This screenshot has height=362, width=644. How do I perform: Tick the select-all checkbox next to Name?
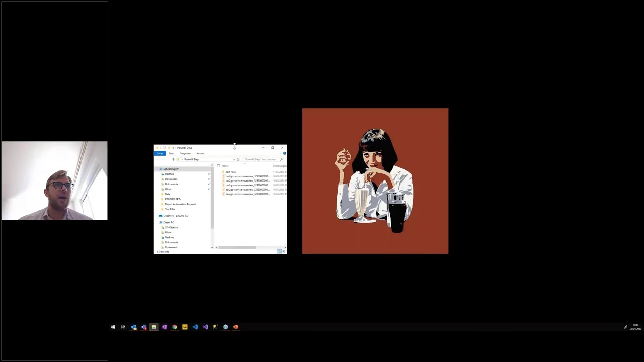pos(218,166)
